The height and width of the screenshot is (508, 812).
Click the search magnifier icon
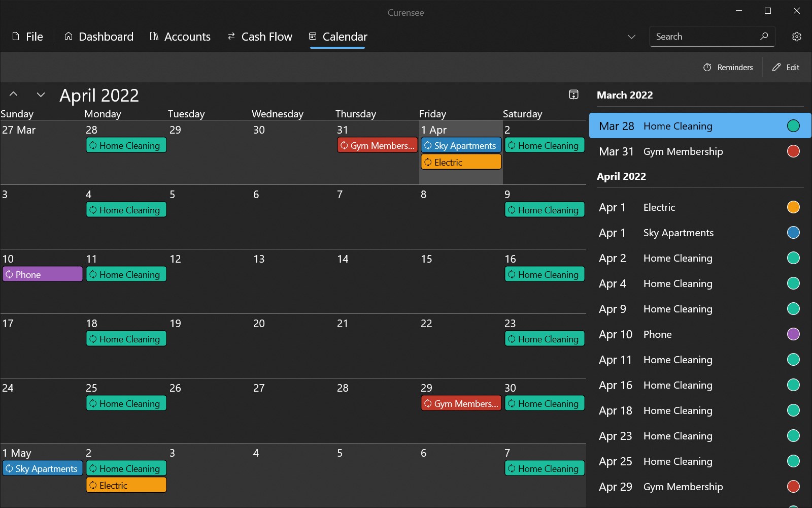point(764,36)
